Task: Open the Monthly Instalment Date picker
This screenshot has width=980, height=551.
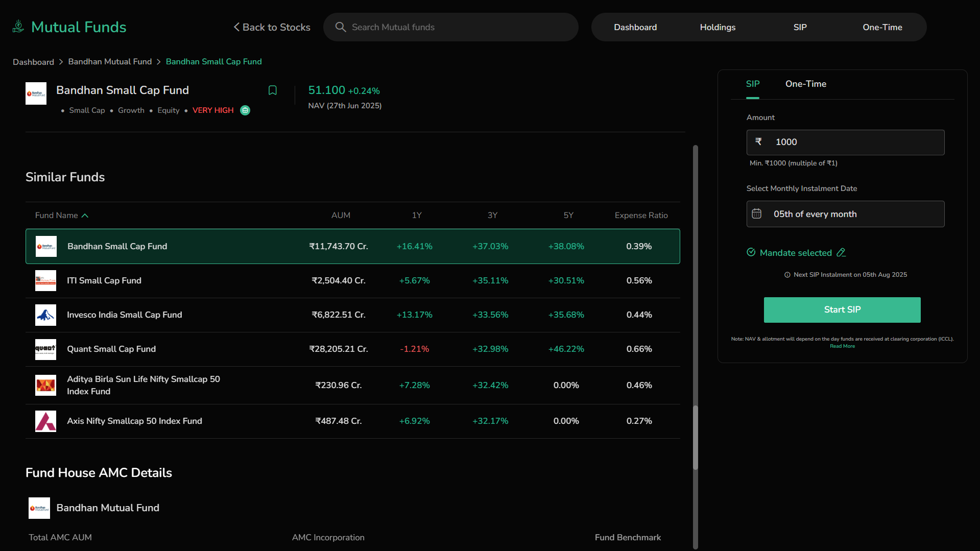Action: click(845, 214)
